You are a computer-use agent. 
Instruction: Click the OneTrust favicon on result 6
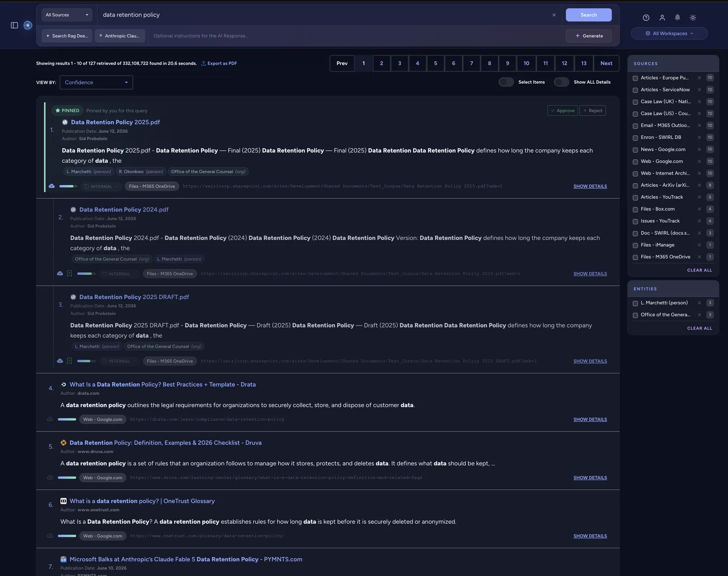click(x=63, y=501)
